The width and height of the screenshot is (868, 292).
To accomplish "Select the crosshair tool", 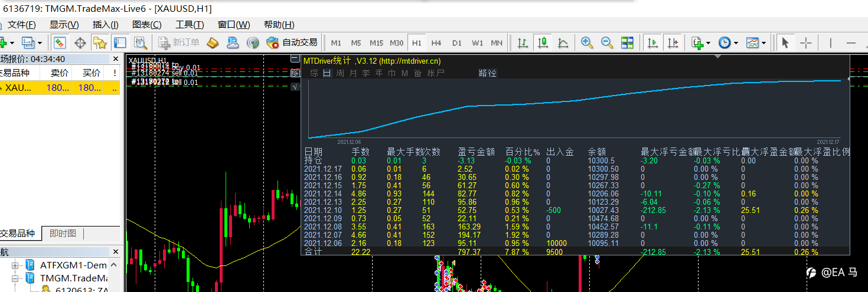I will point(805,42).
